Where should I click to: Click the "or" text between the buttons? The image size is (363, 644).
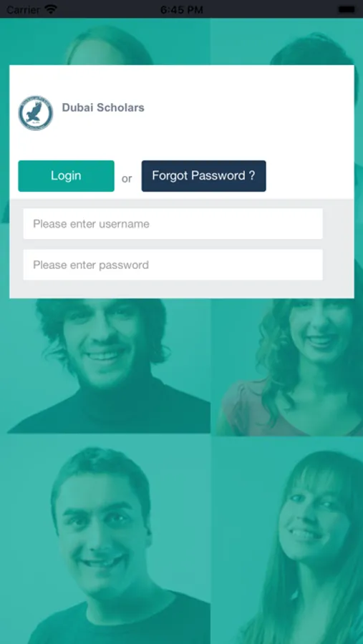[127, 179]
